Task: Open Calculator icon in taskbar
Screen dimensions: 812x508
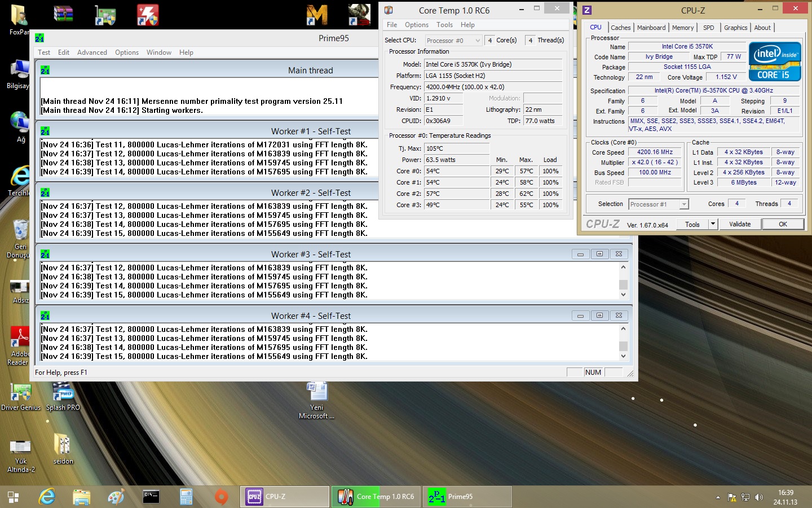Action: tap(186, 497)
